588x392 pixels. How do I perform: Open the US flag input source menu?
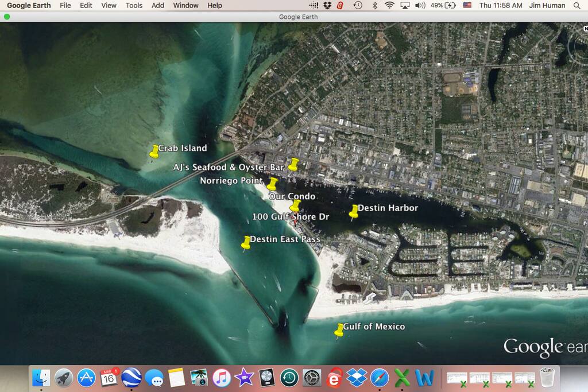tap(467, 5)
